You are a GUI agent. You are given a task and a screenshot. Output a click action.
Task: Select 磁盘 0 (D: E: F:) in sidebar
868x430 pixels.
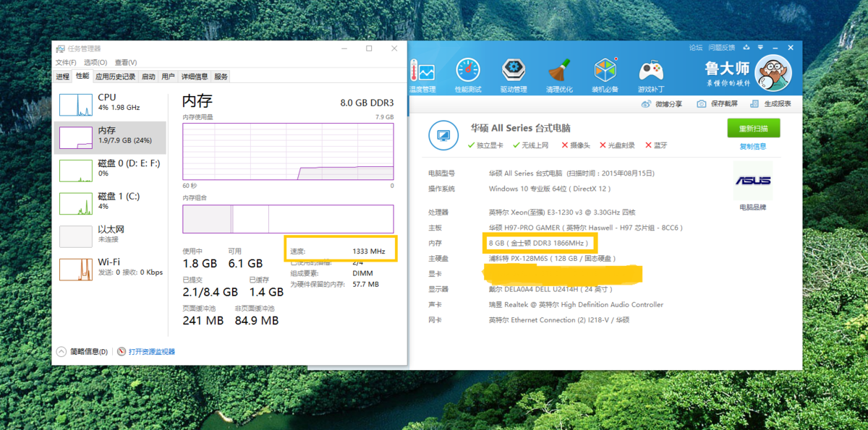110,171
